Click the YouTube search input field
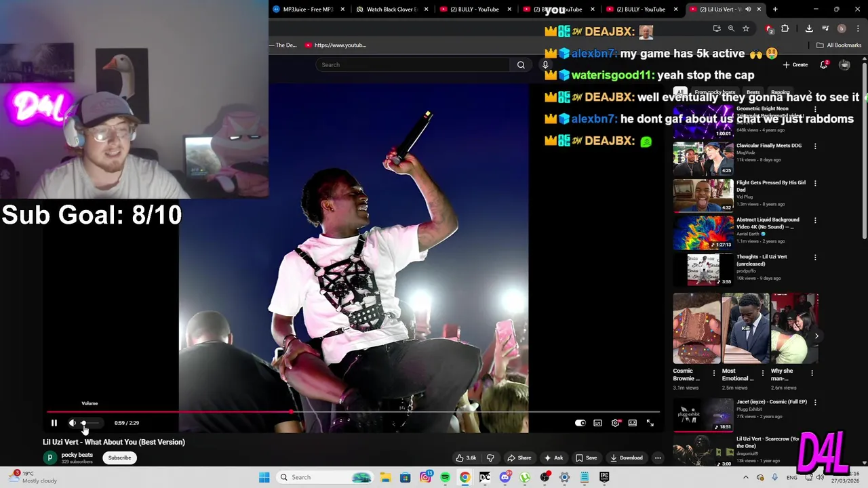Screen dimensions: 868x488 click(412, 64)
